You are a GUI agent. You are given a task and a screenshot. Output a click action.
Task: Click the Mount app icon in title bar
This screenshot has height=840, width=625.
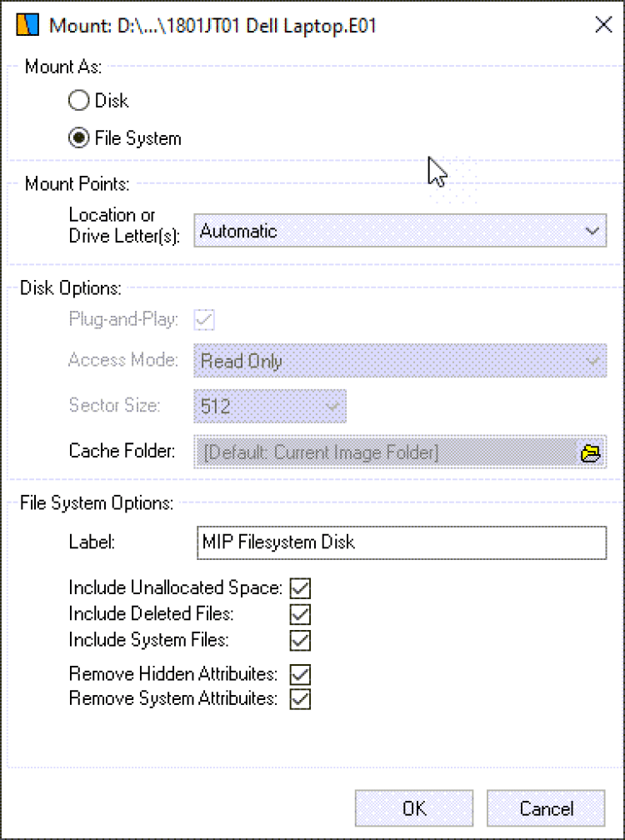[27, 26]
